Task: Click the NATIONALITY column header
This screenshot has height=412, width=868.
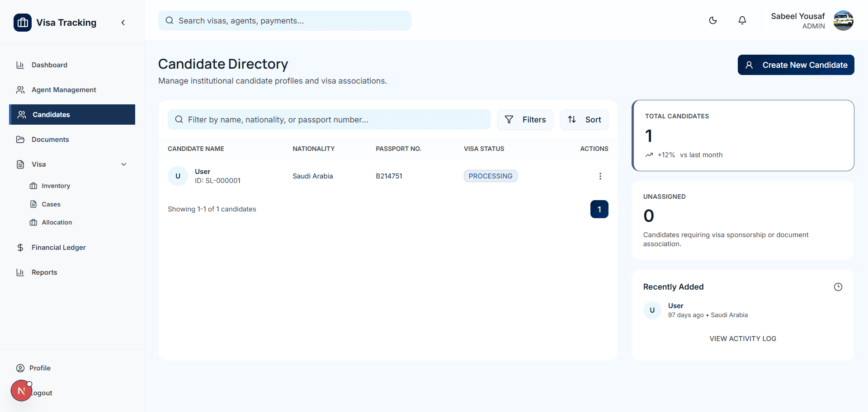Action: tap(314, 149)
